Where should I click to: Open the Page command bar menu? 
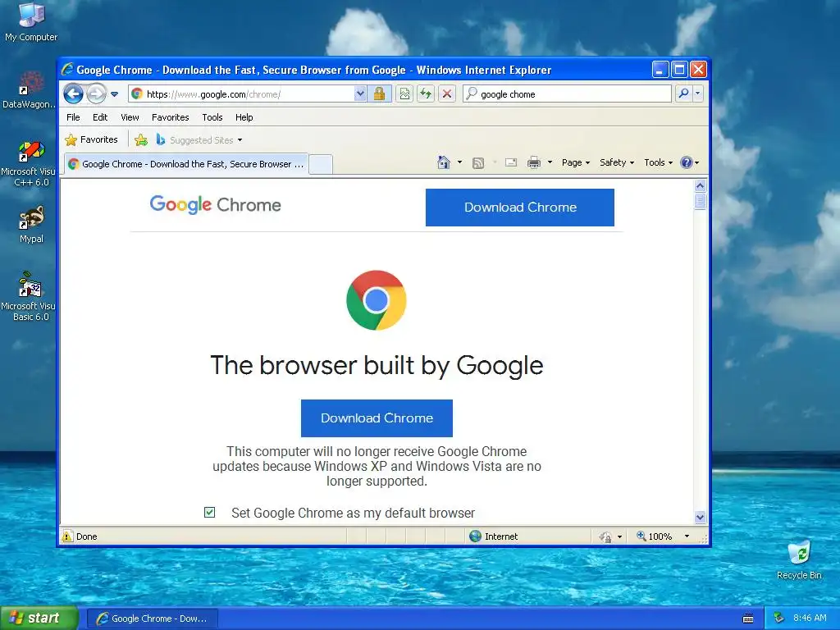coord(575,162)
